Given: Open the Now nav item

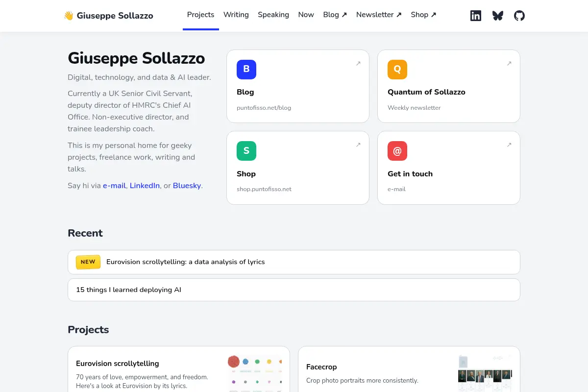Looking at the screenshot, I should [306, 15].
